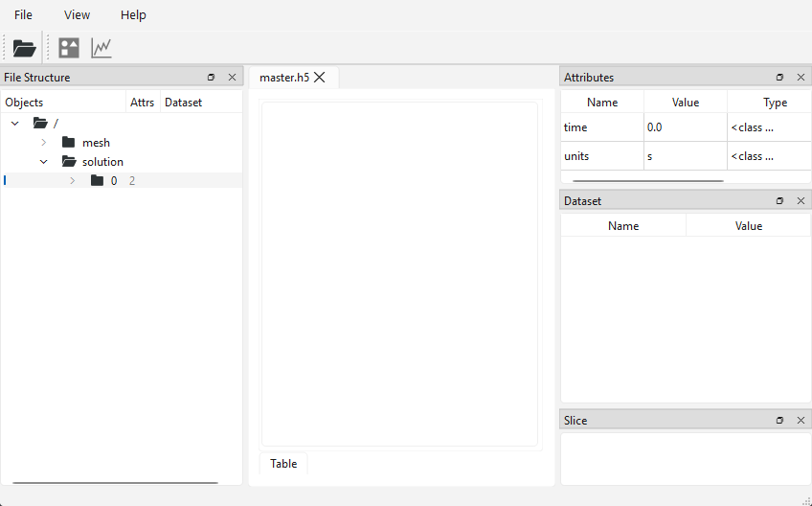The image size is (812, 506).
Task: Click the Dataset panel Name header
Action: [623, 225]
